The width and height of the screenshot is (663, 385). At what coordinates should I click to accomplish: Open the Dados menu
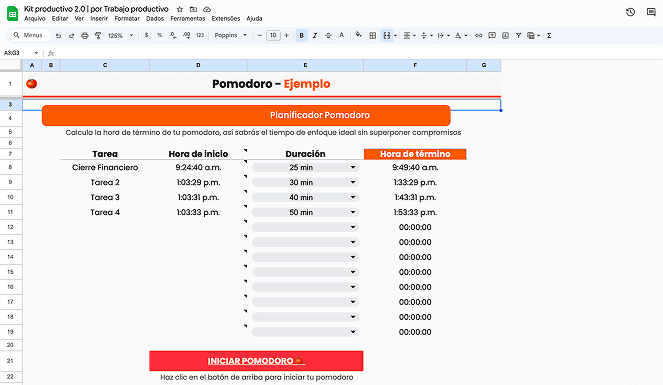point(155,19)
